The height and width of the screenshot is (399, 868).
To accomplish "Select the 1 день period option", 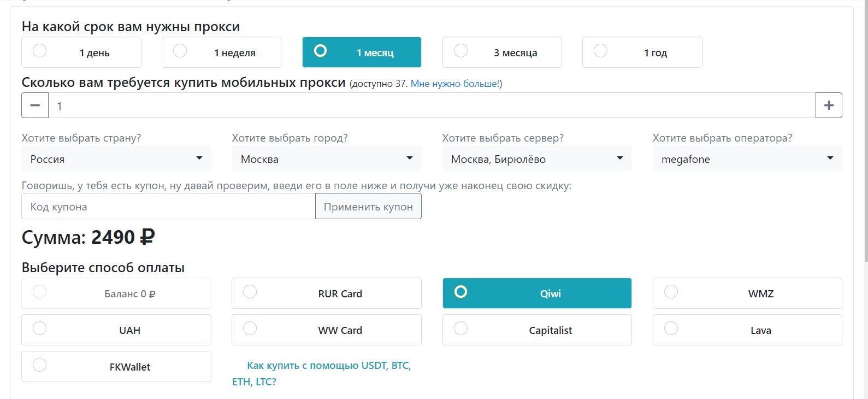I will point(81,52).
